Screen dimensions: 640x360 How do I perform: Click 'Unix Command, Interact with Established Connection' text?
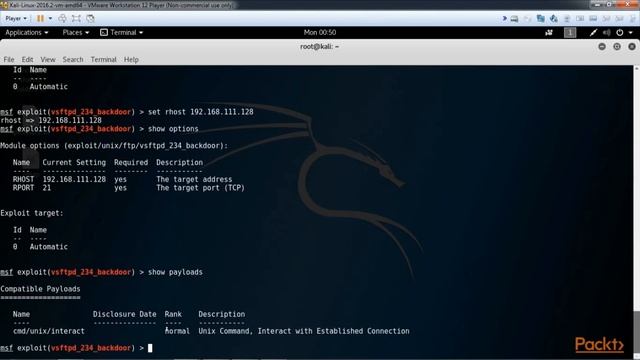pyautogui.click(x=304, y=331)
